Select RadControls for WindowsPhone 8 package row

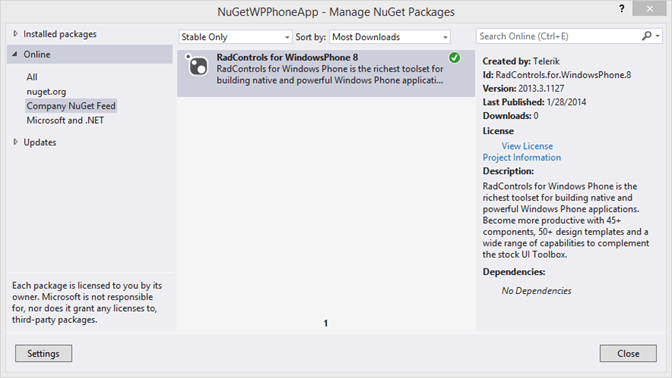(x=326, y=73)
